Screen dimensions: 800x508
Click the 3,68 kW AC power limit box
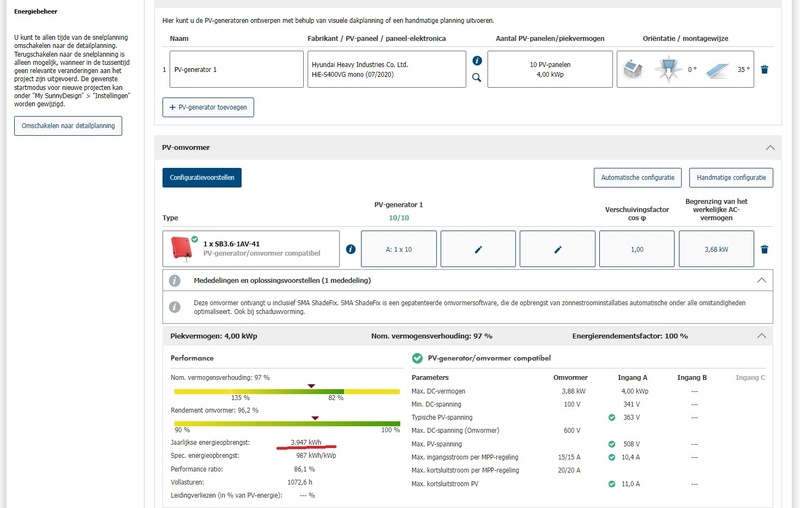[716, 249]
